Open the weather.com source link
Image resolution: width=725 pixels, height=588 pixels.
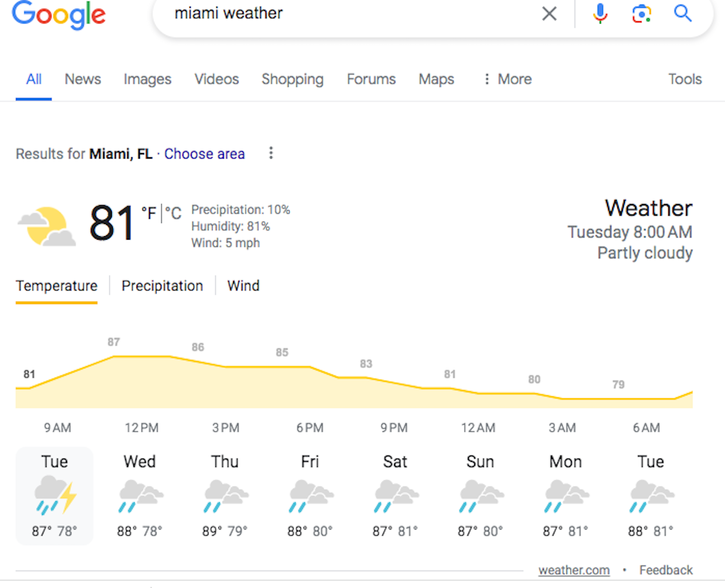point(574,570)
